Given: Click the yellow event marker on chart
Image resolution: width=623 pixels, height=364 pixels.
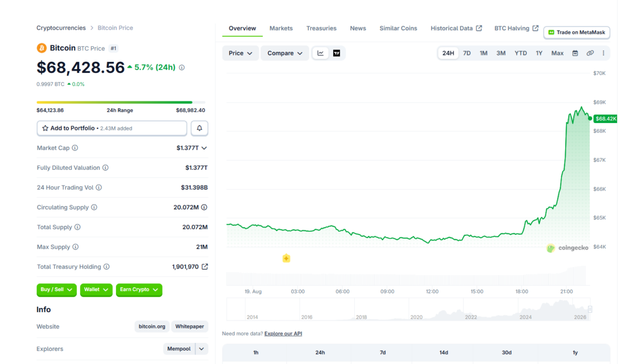Looking at the screenshot, I should click(x=286, y=258).
